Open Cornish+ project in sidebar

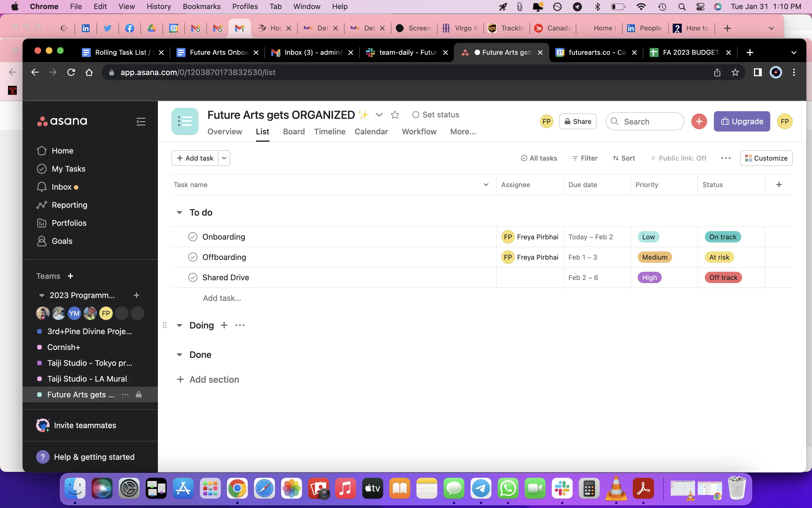coord(63,347)
